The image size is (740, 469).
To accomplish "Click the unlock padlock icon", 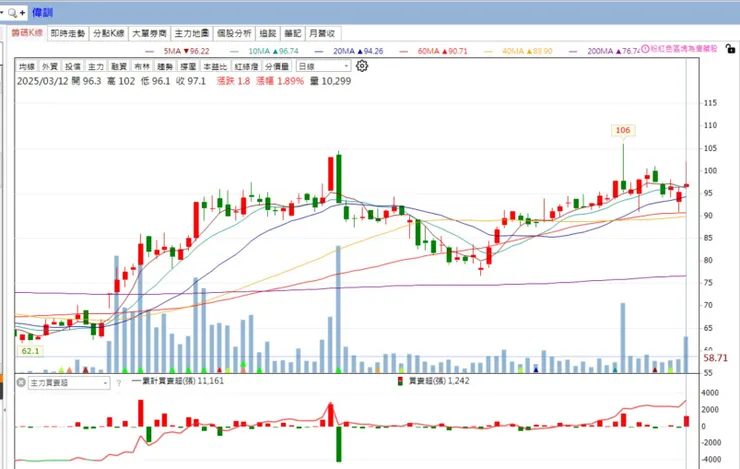I will point(730,48).
